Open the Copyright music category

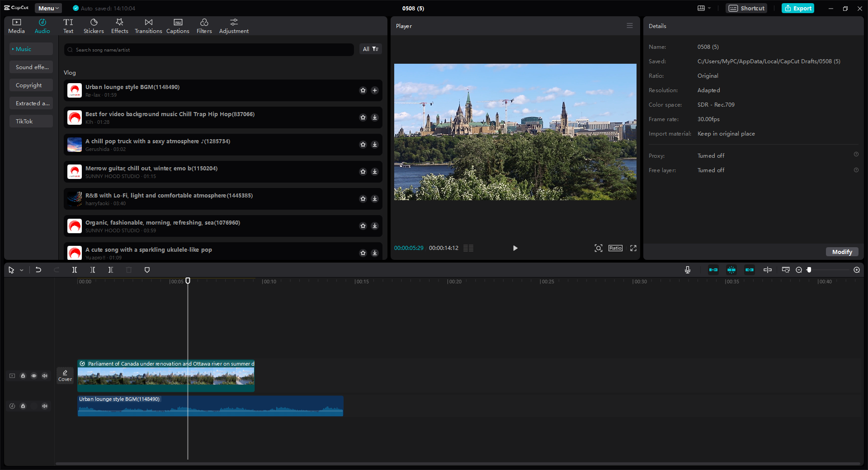tap(31, 85)
